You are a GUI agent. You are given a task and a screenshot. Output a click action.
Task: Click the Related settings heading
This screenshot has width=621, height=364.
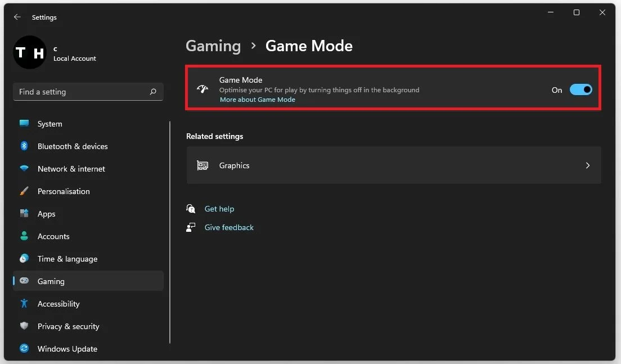coord(215,136)
